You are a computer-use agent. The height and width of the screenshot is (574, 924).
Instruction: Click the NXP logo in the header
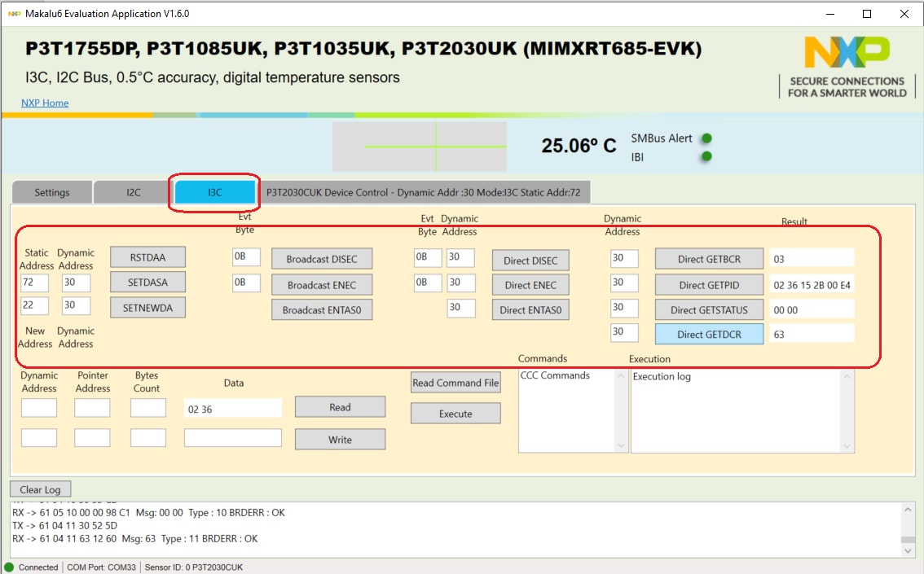click(x=847, y=54)
